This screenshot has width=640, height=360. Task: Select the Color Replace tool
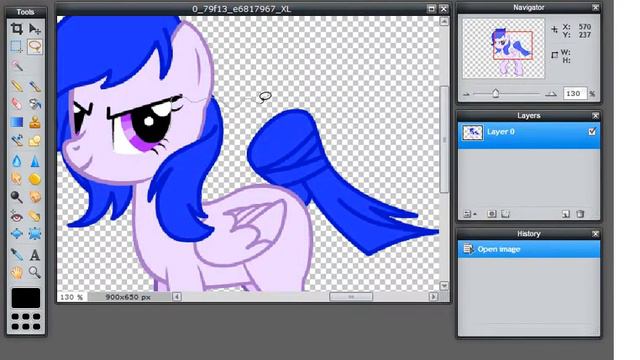[17, 140]
